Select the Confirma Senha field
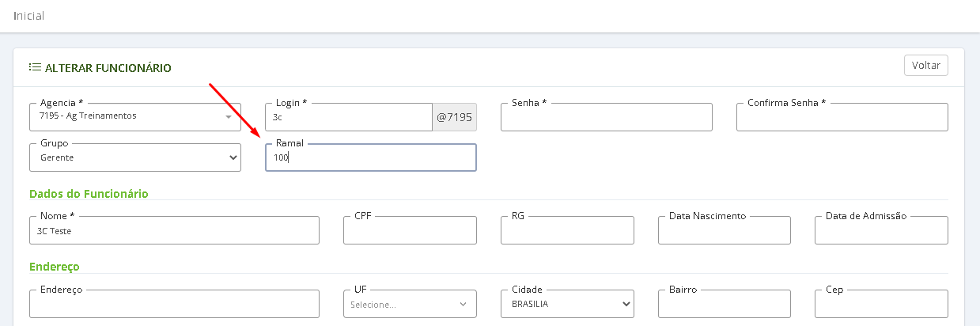The width and height of the screenshot is (980, 326). point(842,117)
